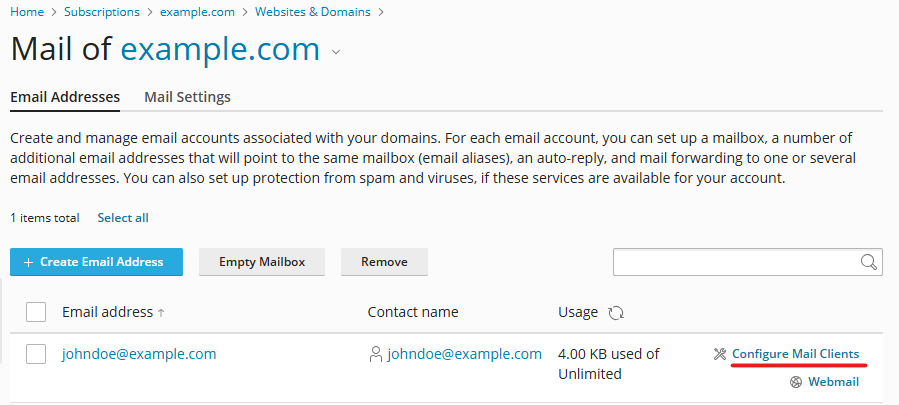899x405 pixels.
Task: Click the contact person icon beside johndoe
Action: 376,355
